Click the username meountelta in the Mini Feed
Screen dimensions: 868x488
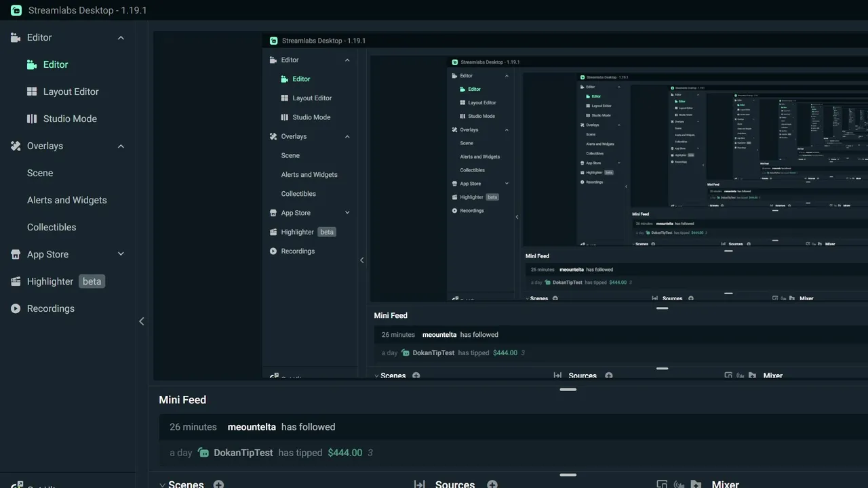[x=252, y=427]
